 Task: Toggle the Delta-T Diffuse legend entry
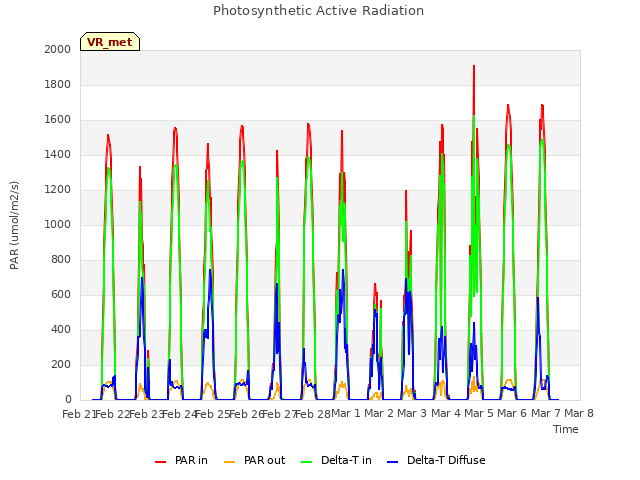click(436, 460)
